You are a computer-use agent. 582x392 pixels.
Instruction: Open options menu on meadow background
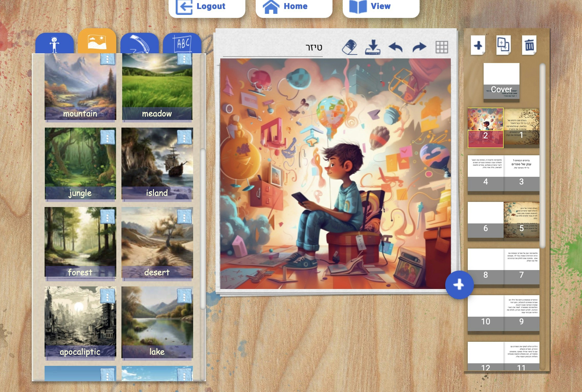184,59
